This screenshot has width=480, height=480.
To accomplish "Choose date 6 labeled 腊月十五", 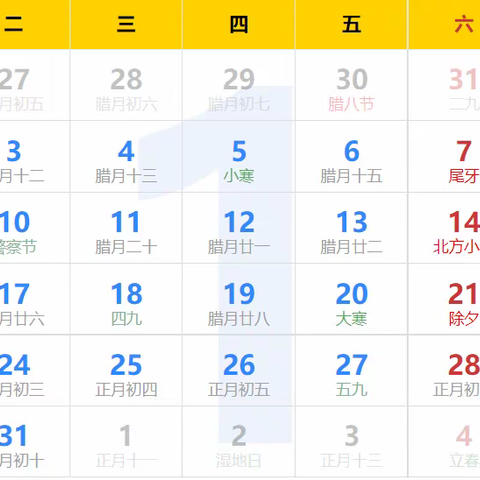I will pyautogui.click(x=351, y=157).
